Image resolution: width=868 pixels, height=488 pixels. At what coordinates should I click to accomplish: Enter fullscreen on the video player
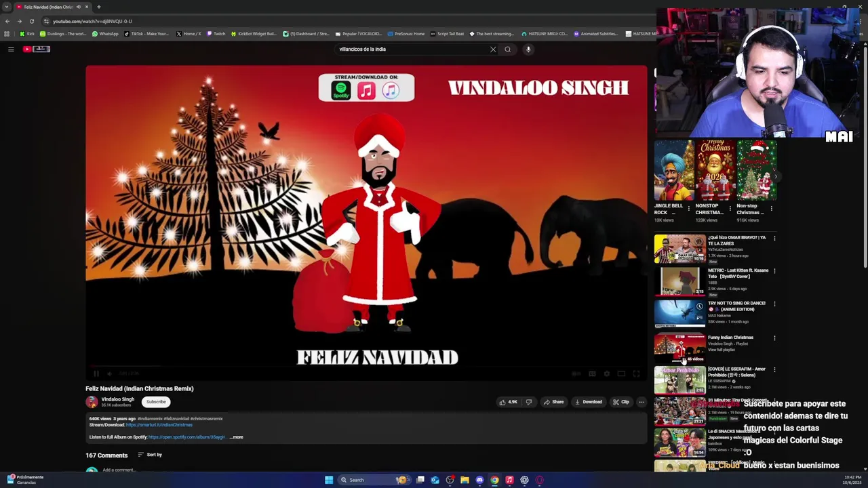pyautogui.click(x=636, y=373)
